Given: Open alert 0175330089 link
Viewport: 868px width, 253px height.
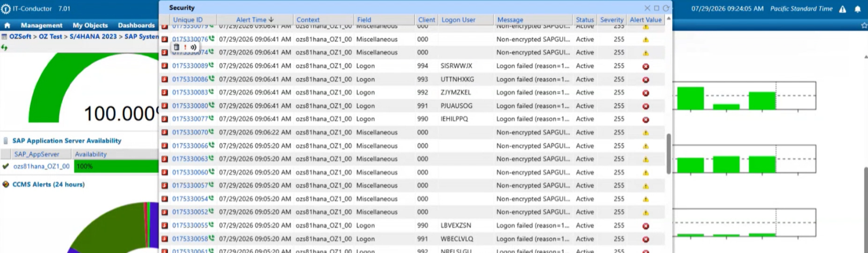Looking at the screenshot, I should (190, 66).
